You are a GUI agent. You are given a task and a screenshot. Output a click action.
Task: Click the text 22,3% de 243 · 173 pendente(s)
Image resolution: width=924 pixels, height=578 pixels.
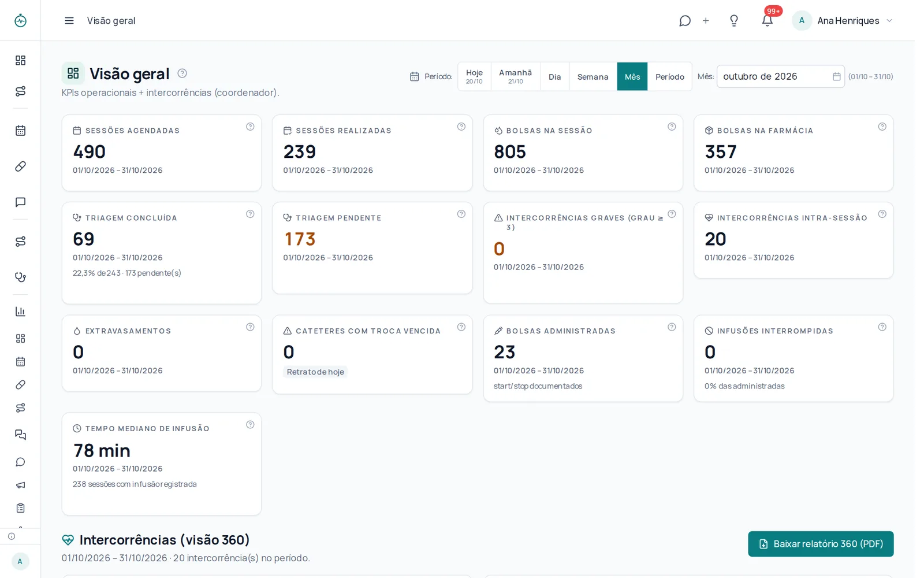[127, 273]
